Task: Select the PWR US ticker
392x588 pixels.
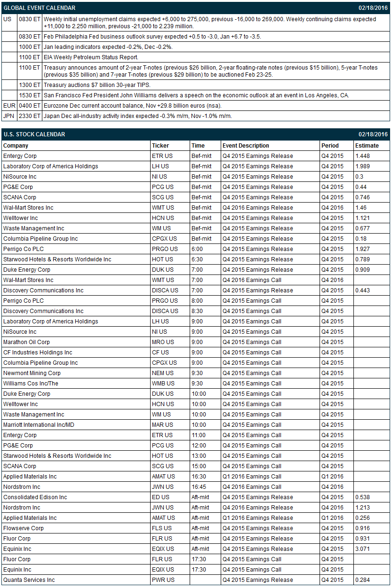Action: (163, 580)
